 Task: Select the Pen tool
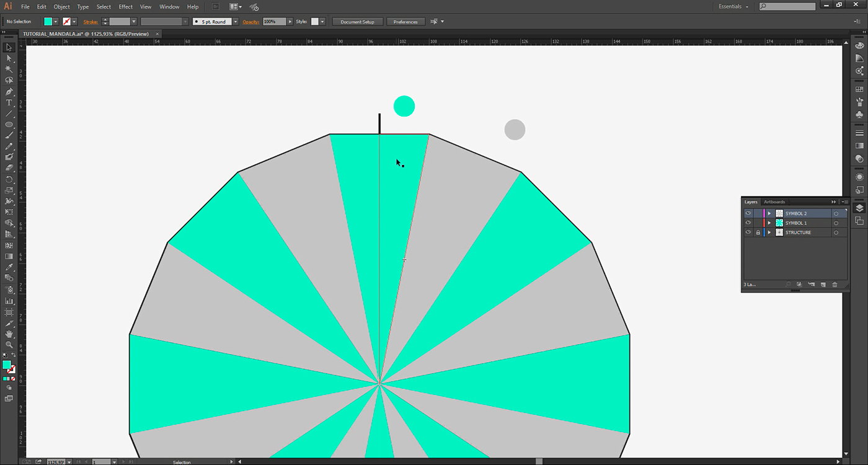[9, 91]
